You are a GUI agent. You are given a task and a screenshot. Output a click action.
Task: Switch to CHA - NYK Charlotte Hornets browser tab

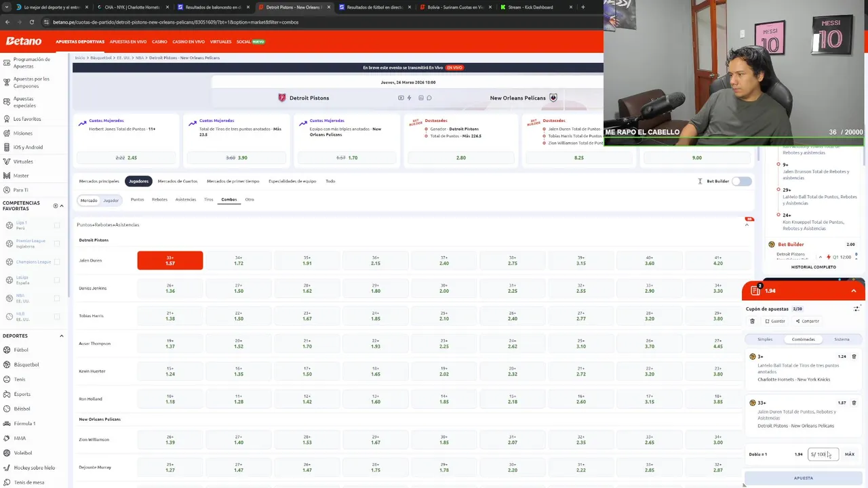(x=132, y=7)
